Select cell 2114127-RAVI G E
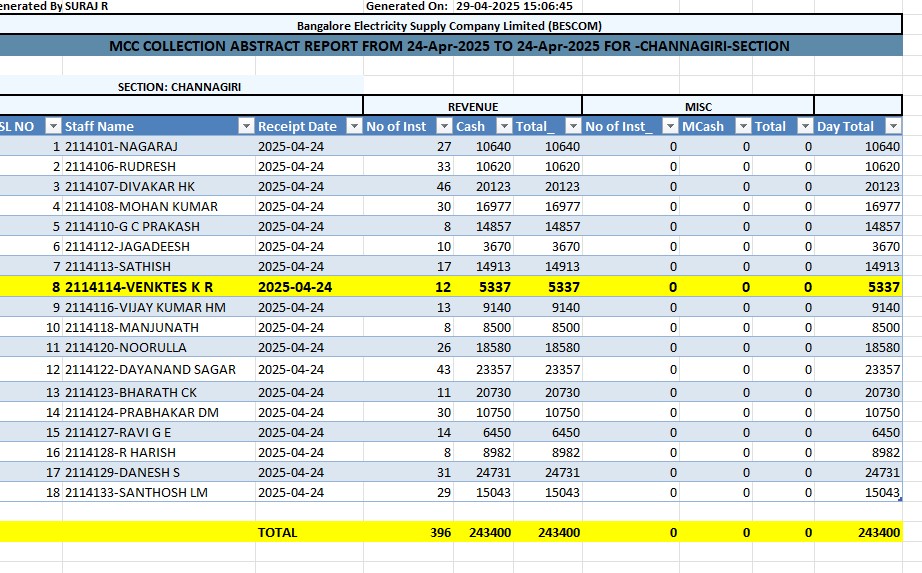The image size is (922, 573). 159,432
